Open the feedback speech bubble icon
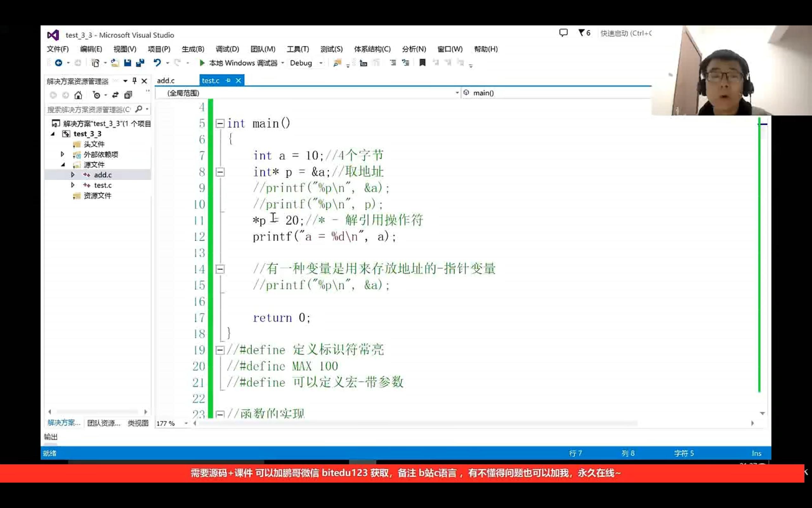812x508 pixels. point(563,33)
